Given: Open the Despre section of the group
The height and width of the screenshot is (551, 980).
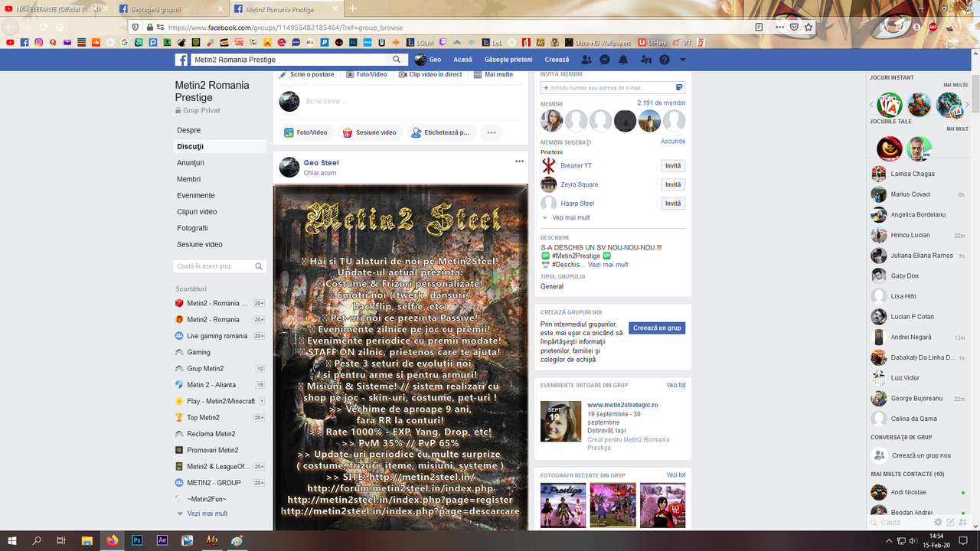Looking at the screenshot, I should 189,130.
